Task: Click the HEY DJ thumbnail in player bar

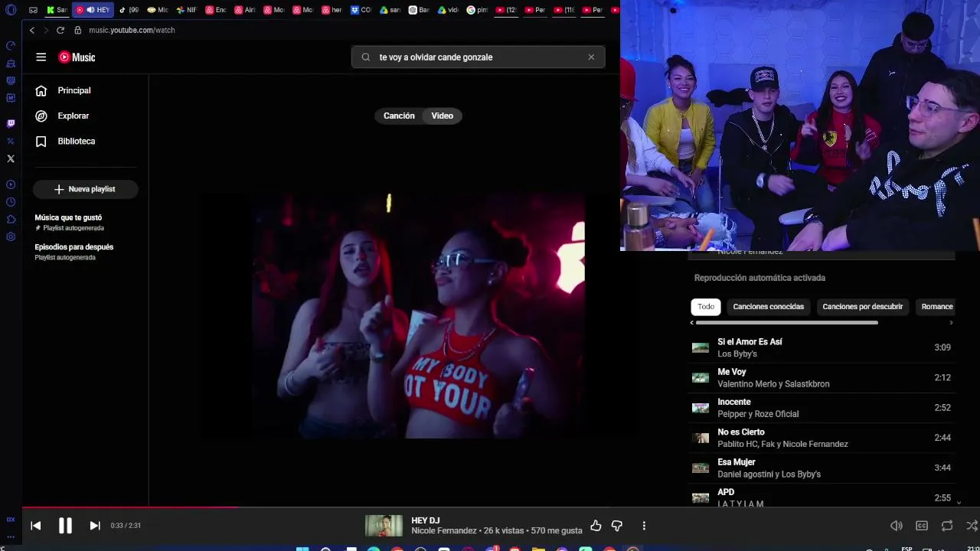Action: point(384,526)
